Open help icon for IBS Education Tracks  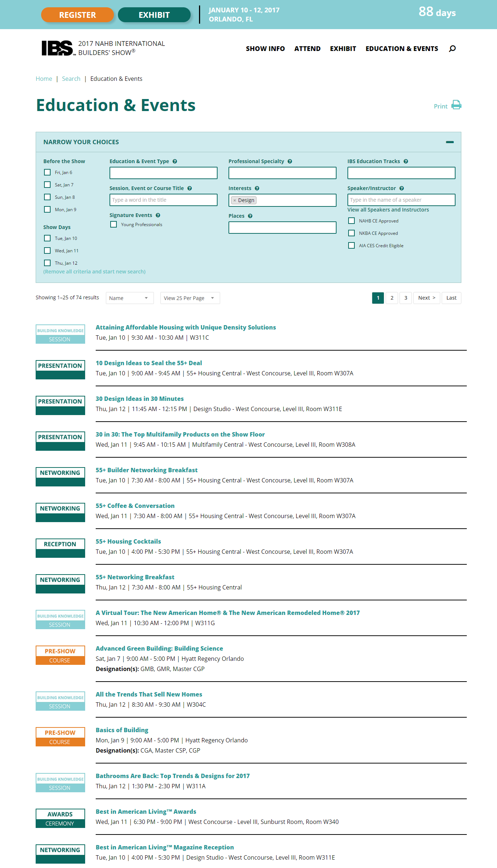406,161
